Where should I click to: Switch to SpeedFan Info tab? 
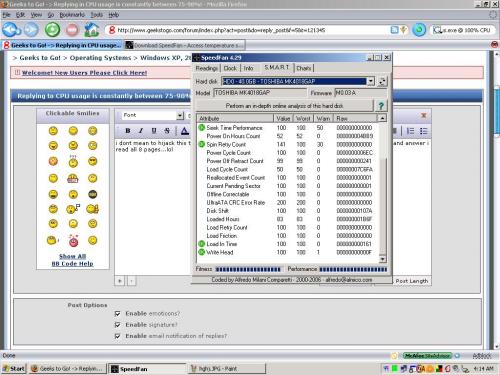click(248, 68)
